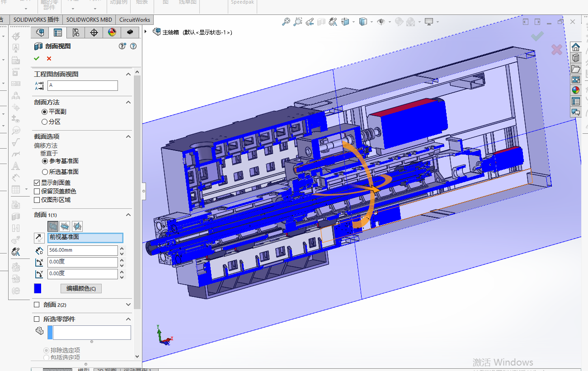Image resolution: width=588 pixels, height=371 pixels.
Task: Click Hide/Show Items eye icon
Action: [381, 21]
